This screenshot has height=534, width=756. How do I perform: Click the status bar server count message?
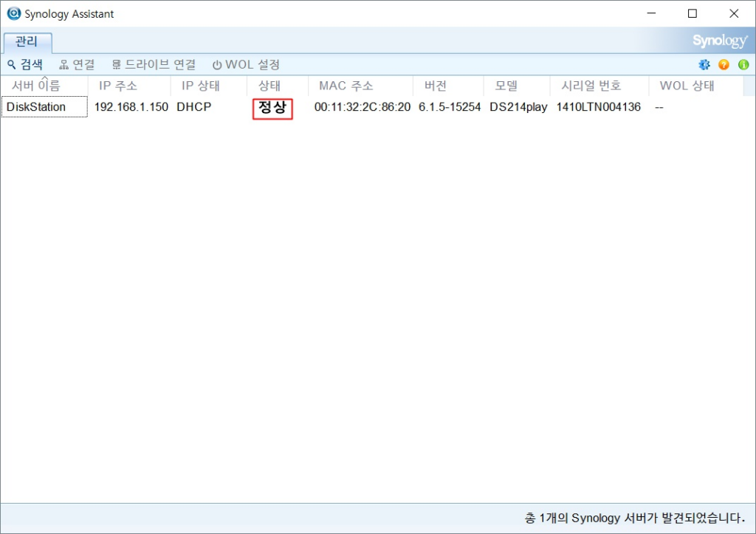634,518
